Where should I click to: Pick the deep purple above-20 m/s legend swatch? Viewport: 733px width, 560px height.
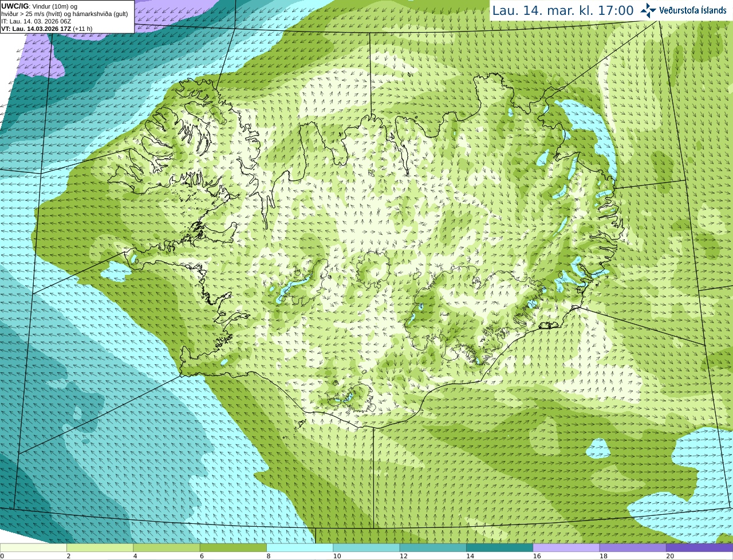[x=699, y=548]
